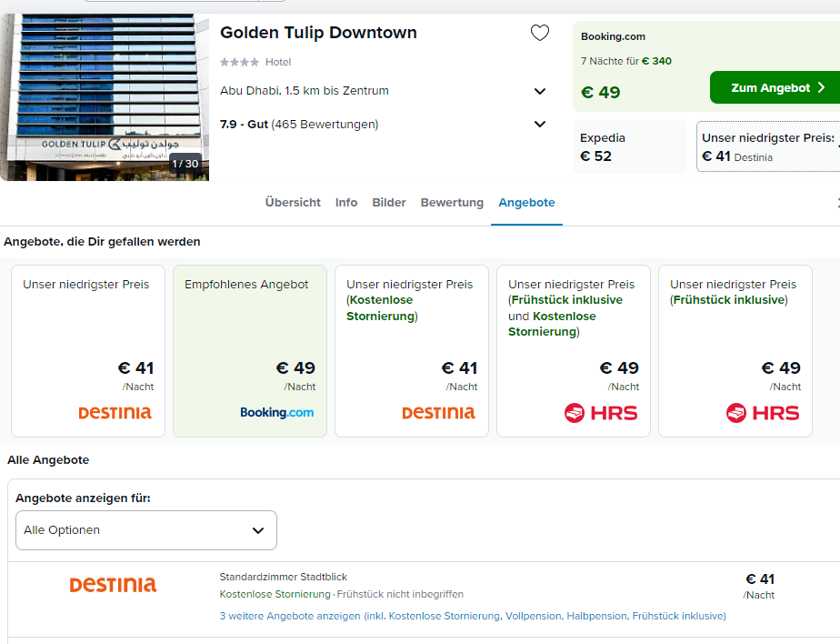840x644 pixels.
Task: Open the Bilder tab
Action: pyautogui.click(x=389, y=203)
